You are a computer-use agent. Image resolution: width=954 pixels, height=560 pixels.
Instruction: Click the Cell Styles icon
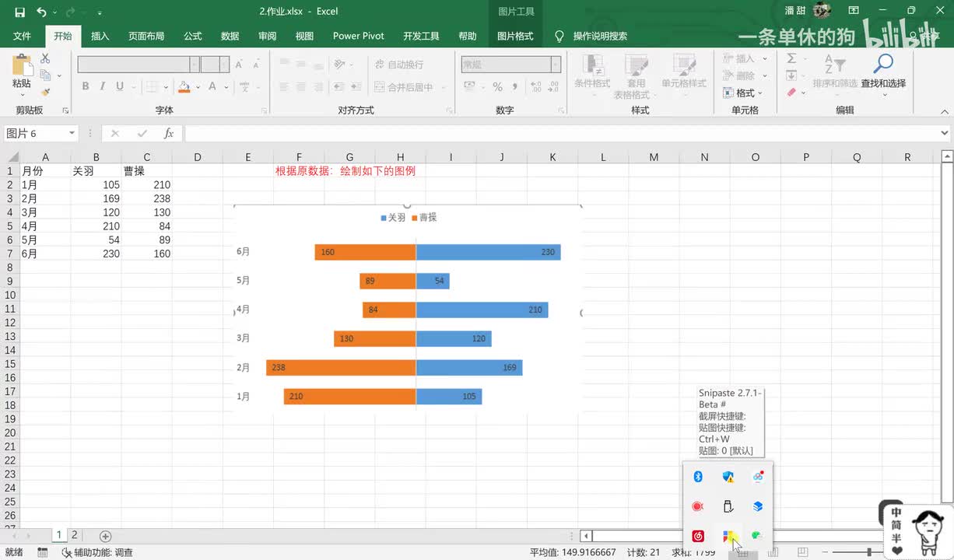coord(684,65)
